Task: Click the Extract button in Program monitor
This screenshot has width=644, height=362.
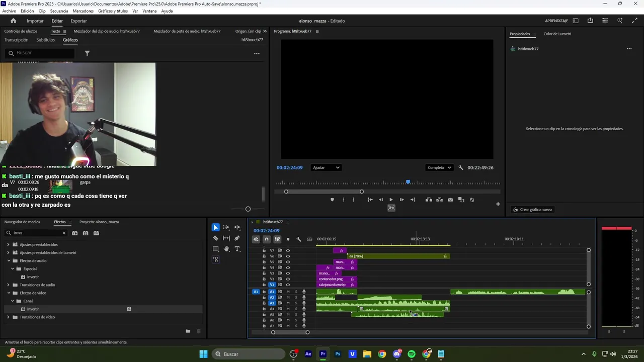Action: click(439, 200)
